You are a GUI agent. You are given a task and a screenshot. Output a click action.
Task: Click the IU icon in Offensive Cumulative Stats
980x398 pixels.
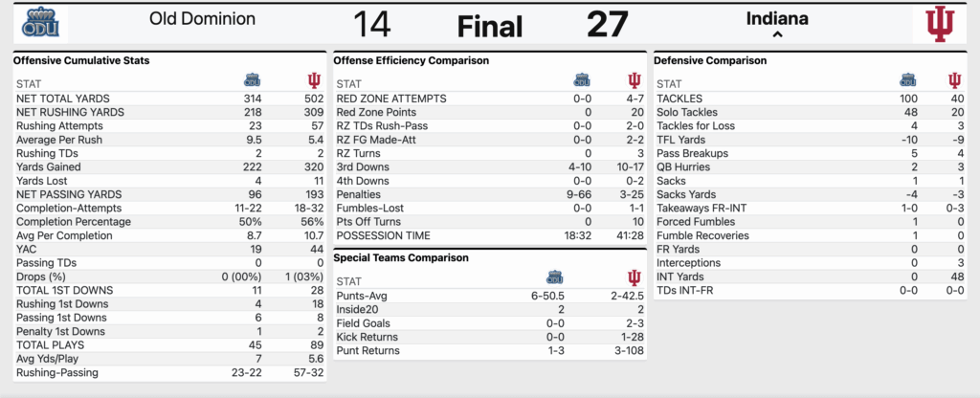point(314,80)
